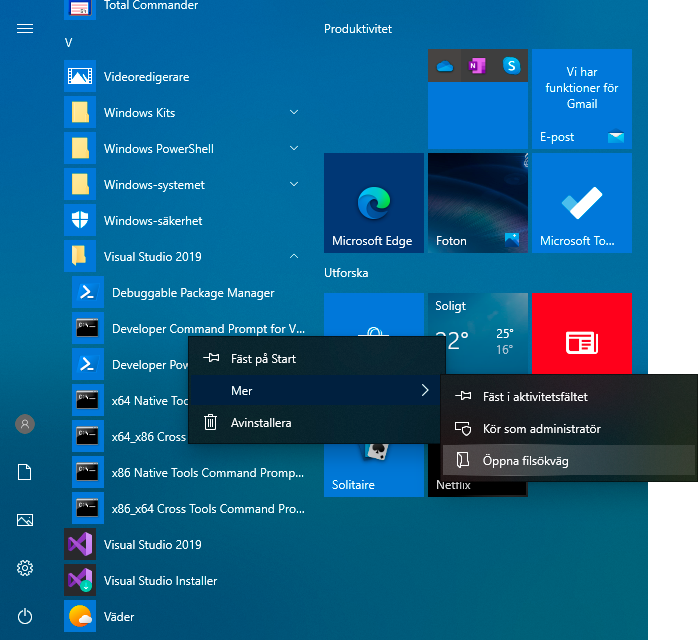698x640 pixels.
Task: Open the Mer submenu arrow
Action: click(425, 390)
